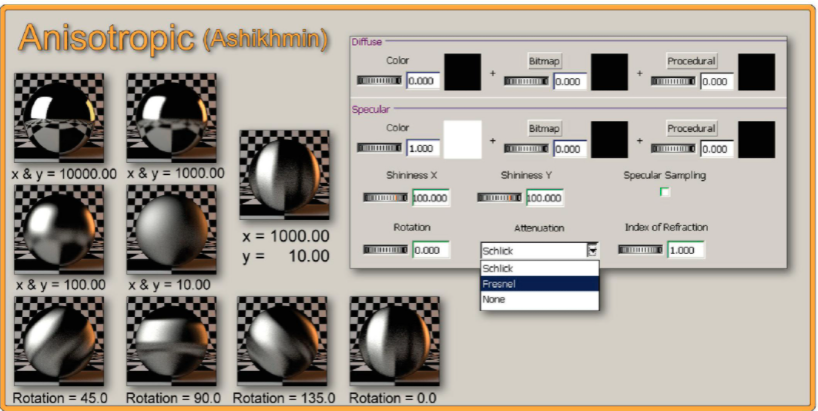Click the Diffuse Color black swatch

pyautogui.click(x=462, y=72)
